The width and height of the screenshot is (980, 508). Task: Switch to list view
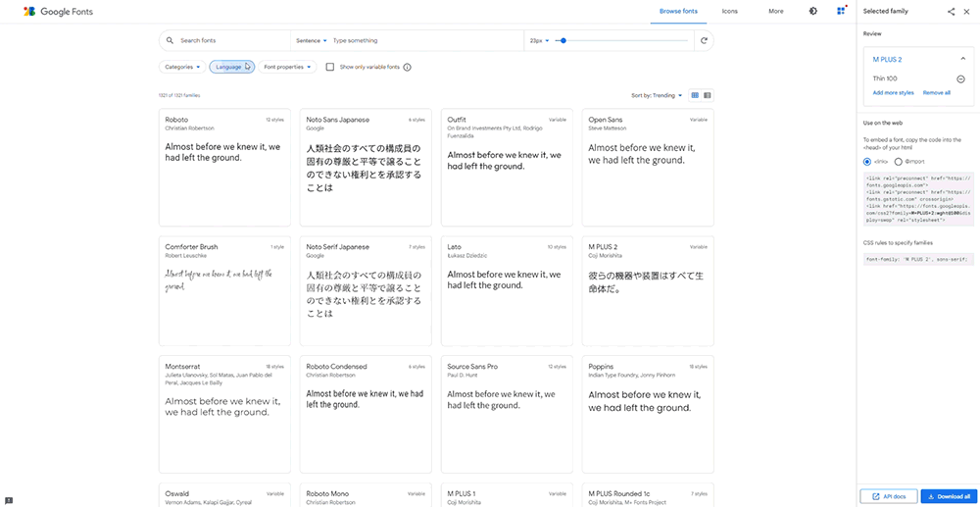(x=708, y=96)
